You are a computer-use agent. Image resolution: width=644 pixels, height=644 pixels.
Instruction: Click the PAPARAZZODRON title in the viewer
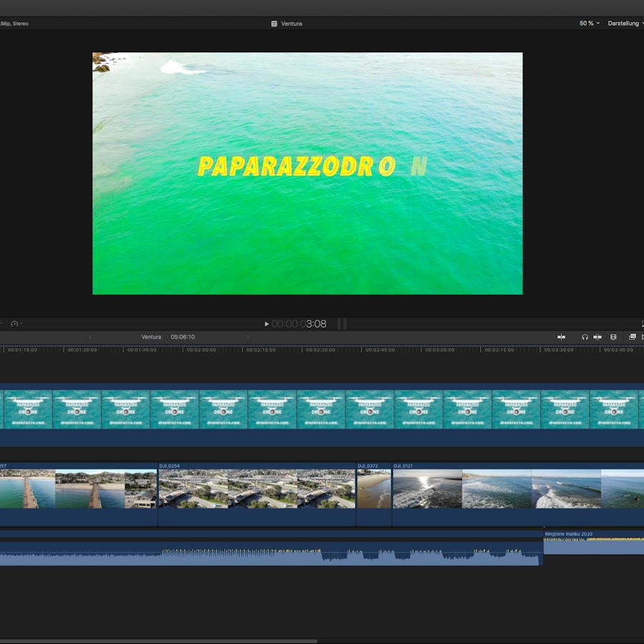(x=312, y=166)
